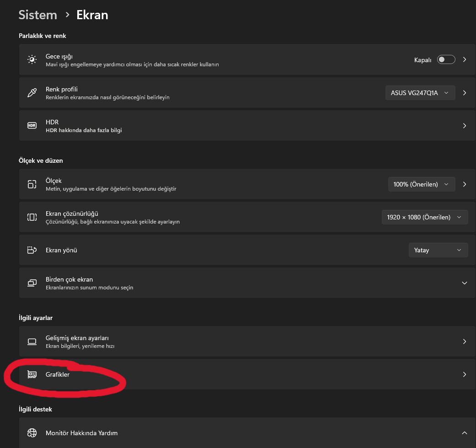This screenshot has width=476, height=448.
Task: Click the HDR badge icon
Action: point(32,125)
